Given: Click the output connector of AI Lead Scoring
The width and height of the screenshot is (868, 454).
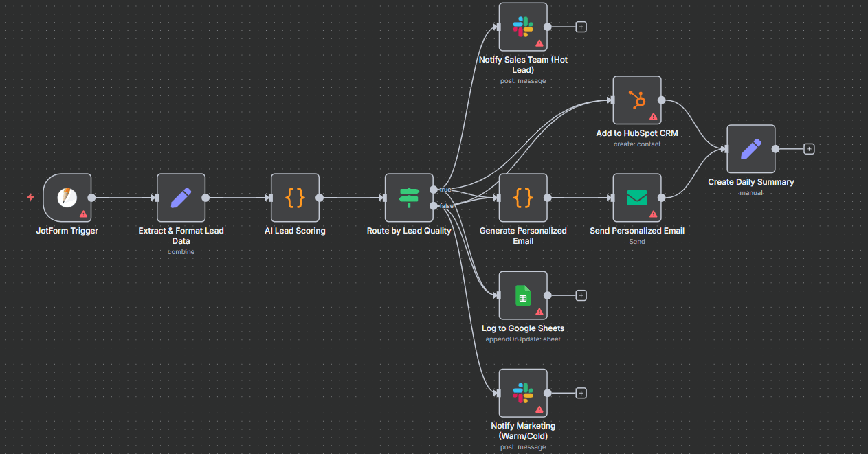Looking at the screenshot, I should [x=320, y=198].
